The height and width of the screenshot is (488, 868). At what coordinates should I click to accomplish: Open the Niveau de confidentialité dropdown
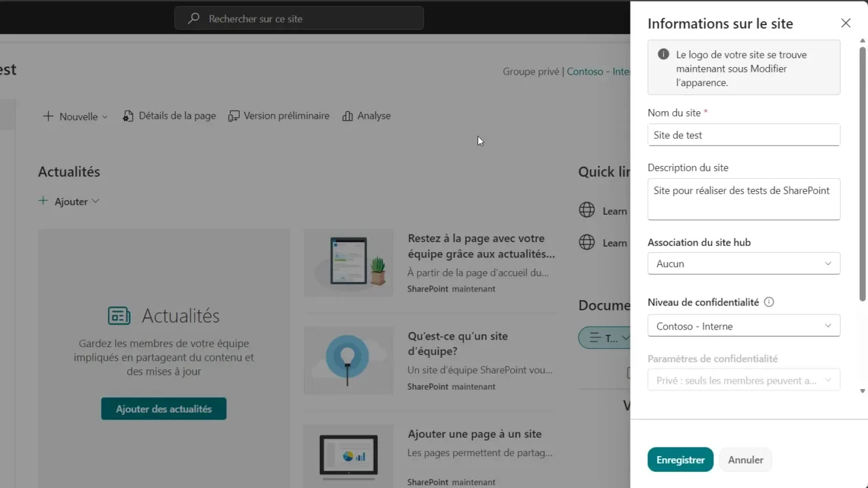click(744, 326)
